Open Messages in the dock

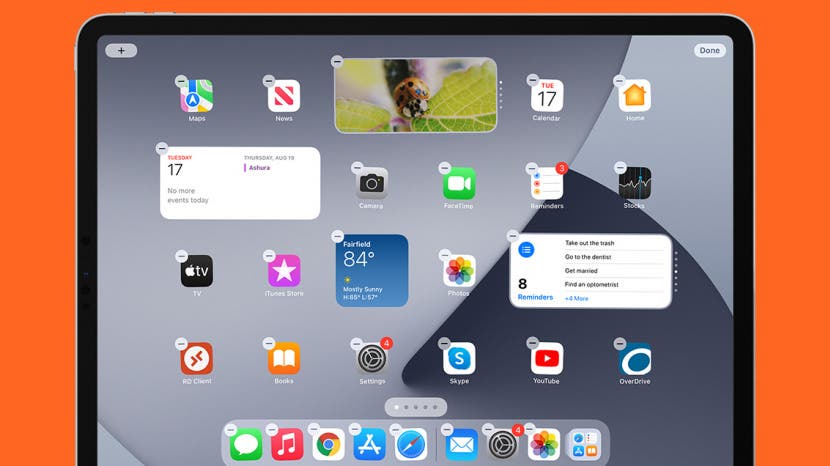click(246, 444)
